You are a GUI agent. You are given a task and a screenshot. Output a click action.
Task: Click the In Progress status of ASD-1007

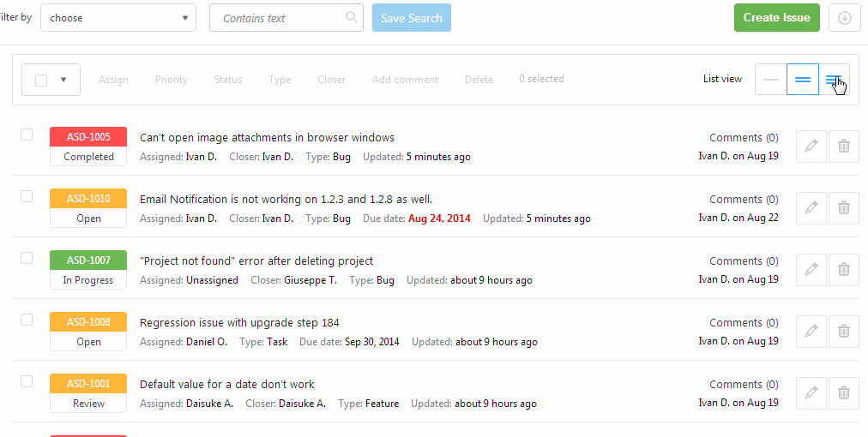[x=88, y=280]
